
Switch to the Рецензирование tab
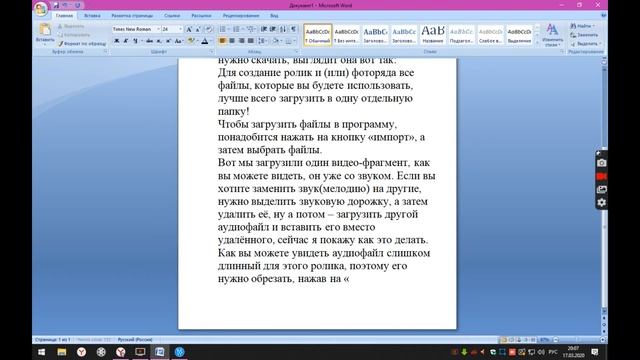click(241, 16)
